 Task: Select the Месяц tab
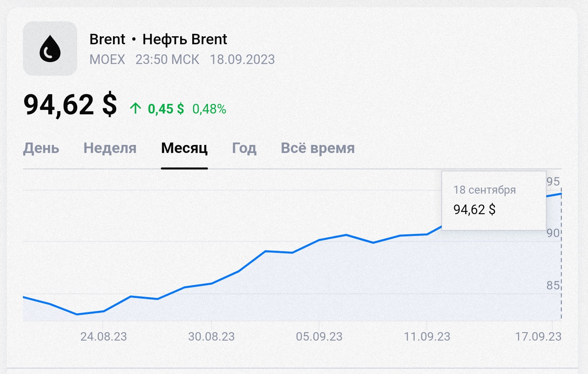pos(184,148)
